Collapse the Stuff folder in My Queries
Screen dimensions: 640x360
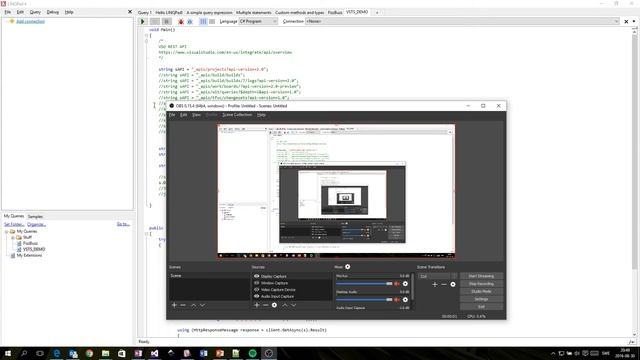13,237
